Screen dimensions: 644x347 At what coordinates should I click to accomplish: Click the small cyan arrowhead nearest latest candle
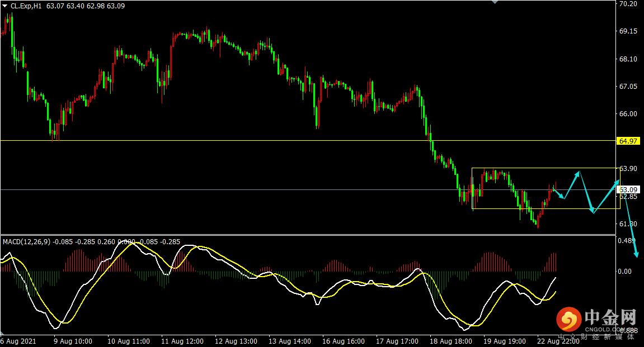pyautogui.click(x=563, y=197)
